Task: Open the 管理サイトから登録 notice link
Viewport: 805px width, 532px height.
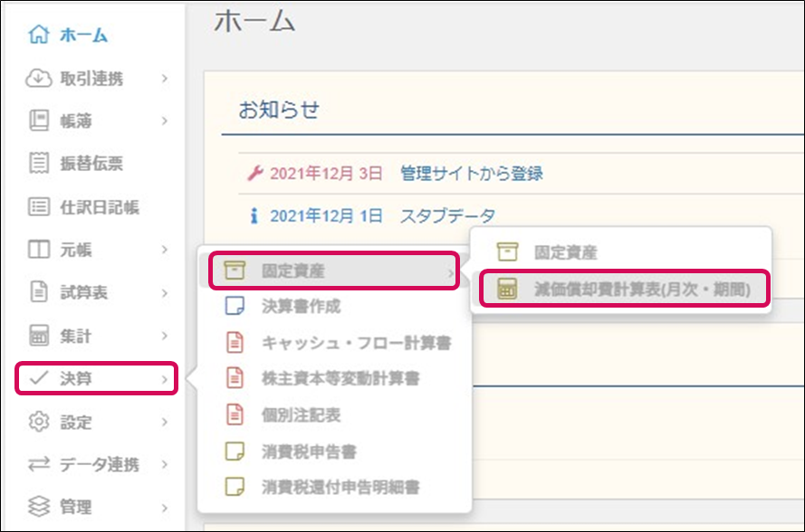Action: 471,174
